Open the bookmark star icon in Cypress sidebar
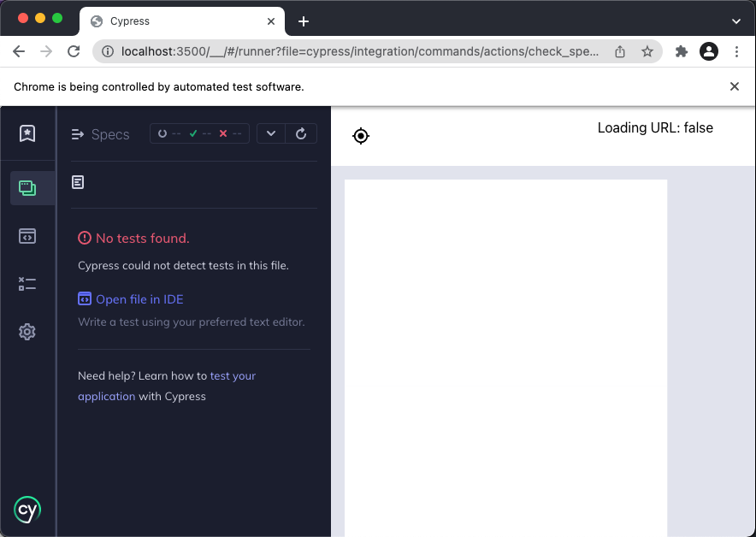 point(27,133)
